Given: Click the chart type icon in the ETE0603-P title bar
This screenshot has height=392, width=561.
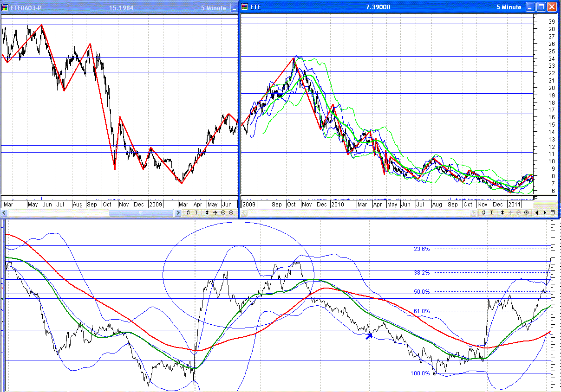Looking at the screenshot, I should click(6, 8).
